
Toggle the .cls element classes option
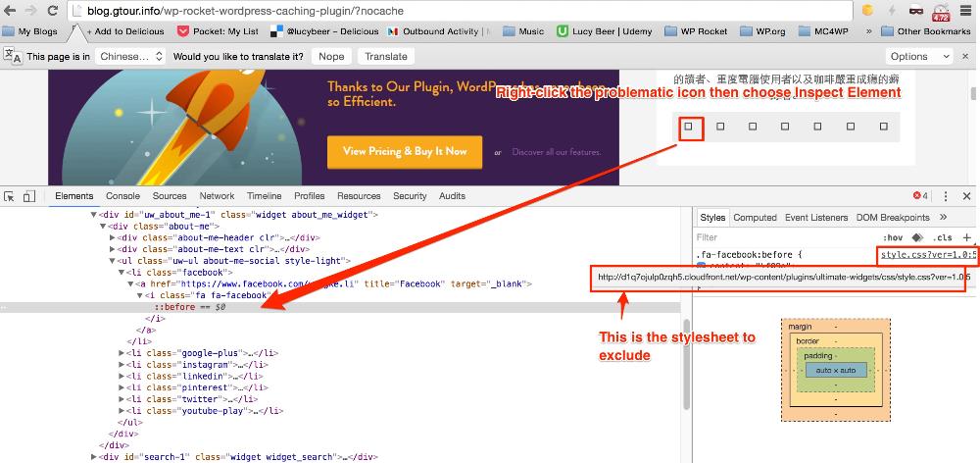tap(942, 237)
